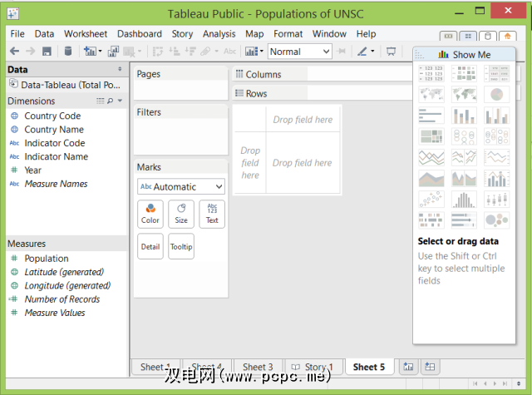Select the Indicator Code dimension
This screenshot has width=532, height=395.
click(55, 143)
